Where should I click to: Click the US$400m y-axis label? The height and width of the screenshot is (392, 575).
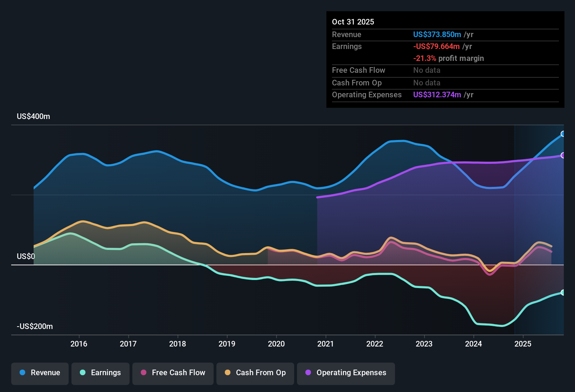[34, 117]
